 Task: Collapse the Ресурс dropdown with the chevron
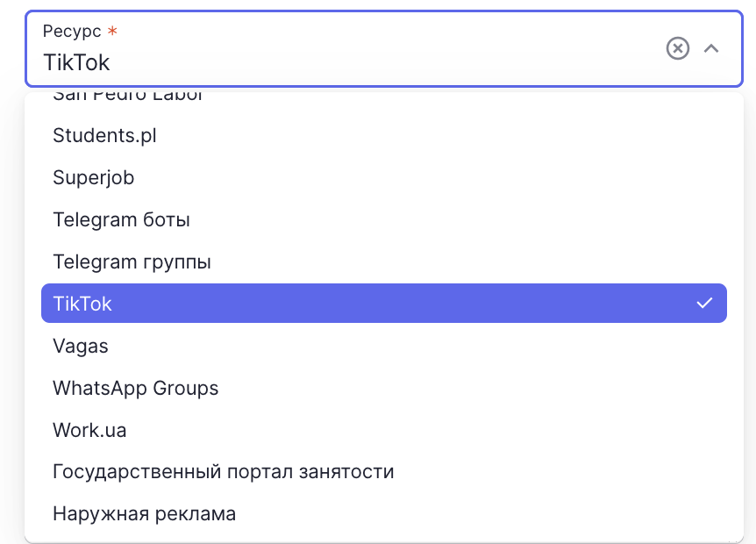click(x=711, y=48)
